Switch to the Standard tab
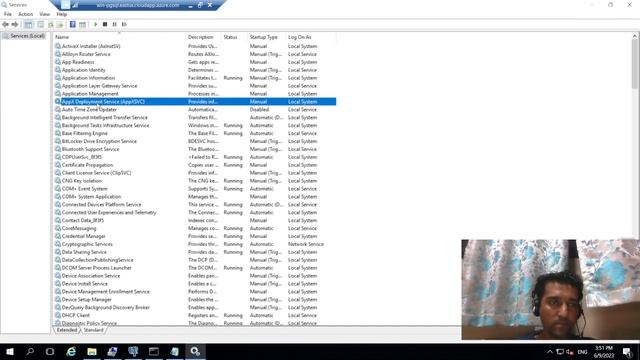The image size is (640, 360). tap(93, 330)
